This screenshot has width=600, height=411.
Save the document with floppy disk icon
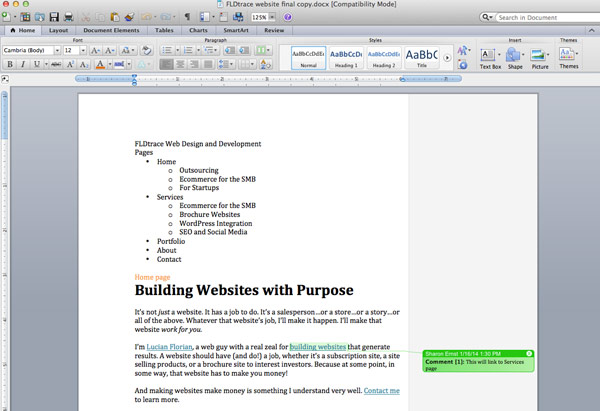coord(54,17)
